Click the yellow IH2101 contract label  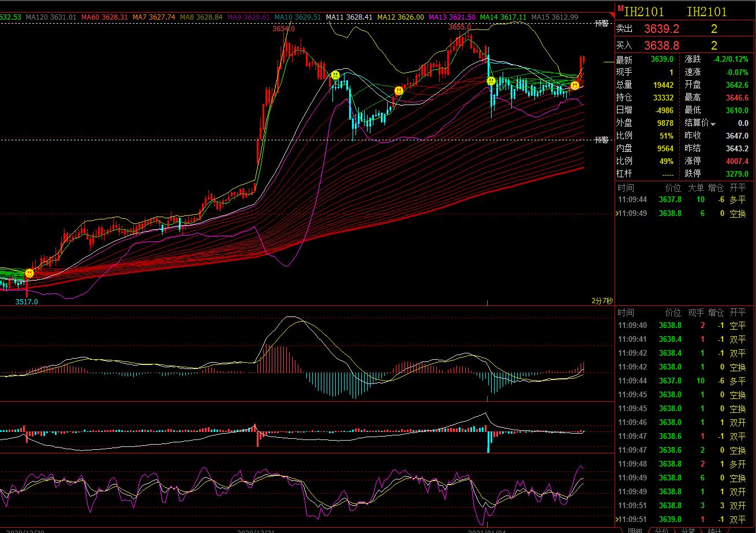(x=707, y=12)
